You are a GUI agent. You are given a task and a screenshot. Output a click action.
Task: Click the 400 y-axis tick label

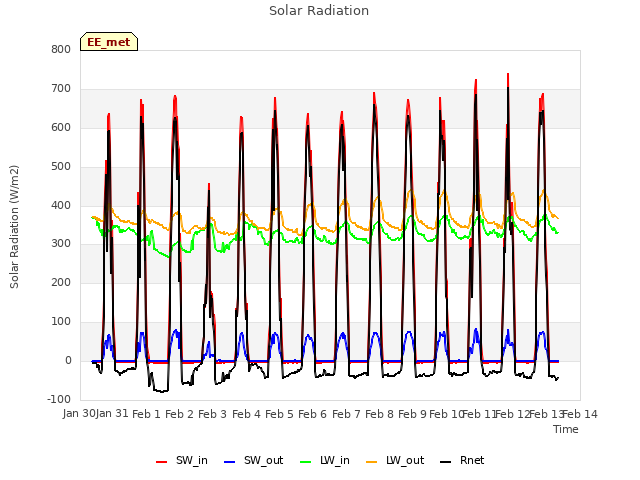click(x=61, y=205)
